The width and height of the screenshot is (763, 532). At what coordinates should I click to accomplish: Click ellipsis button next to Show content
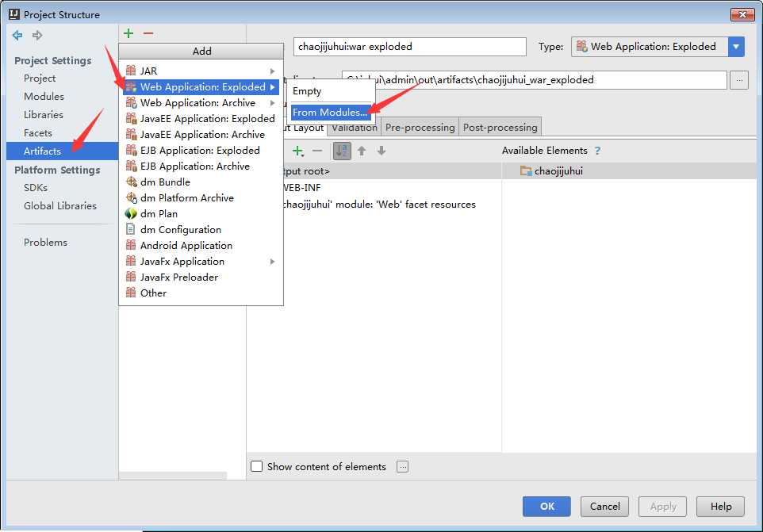402,466
